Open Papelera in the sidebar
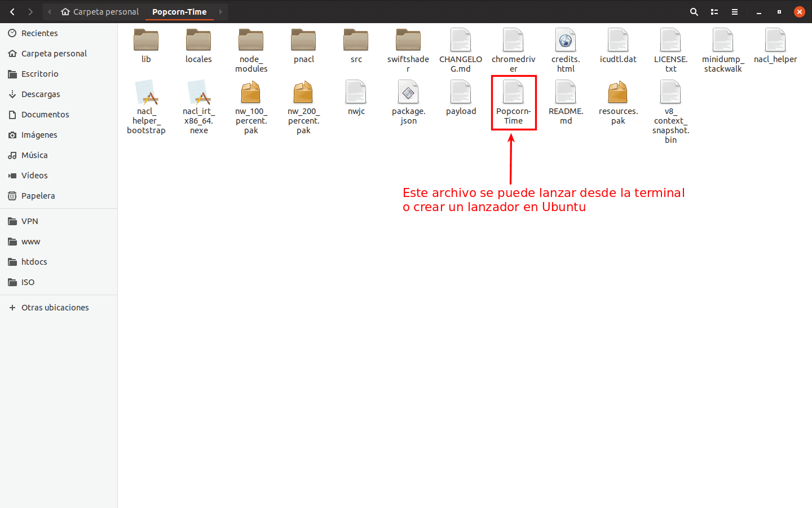This screenshot has width=812, height=508. pos(59,196)
